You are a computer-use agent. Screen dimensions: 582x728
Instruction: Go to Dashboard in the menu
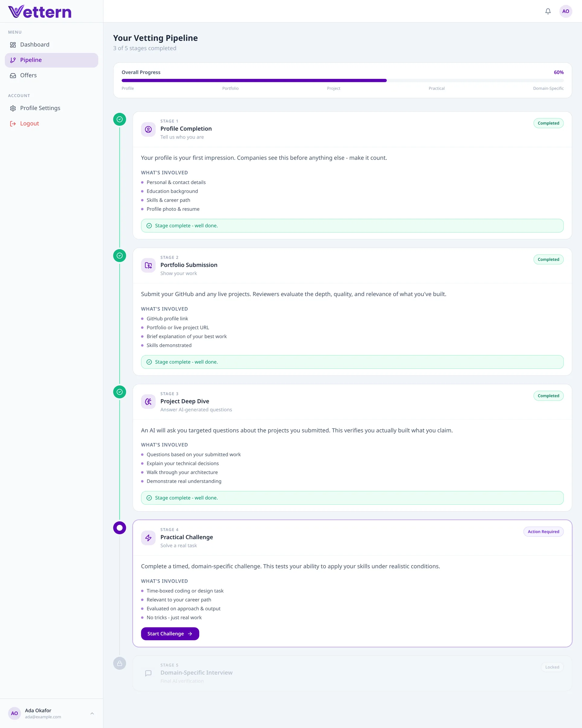click(51, 45)
